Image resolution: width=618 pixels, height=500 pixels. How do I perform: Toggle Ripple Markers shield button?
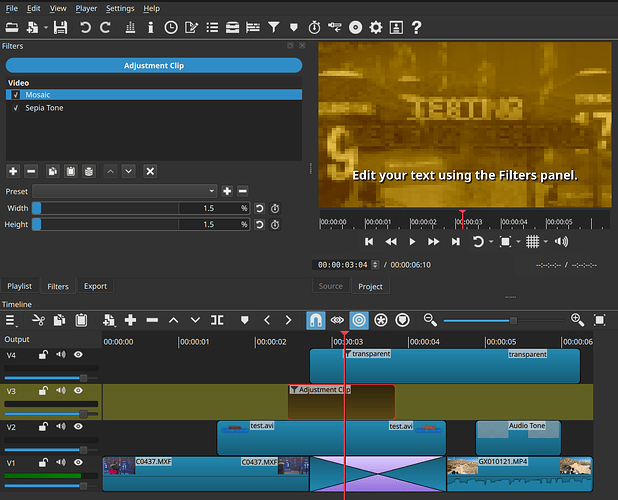point(402,320)
